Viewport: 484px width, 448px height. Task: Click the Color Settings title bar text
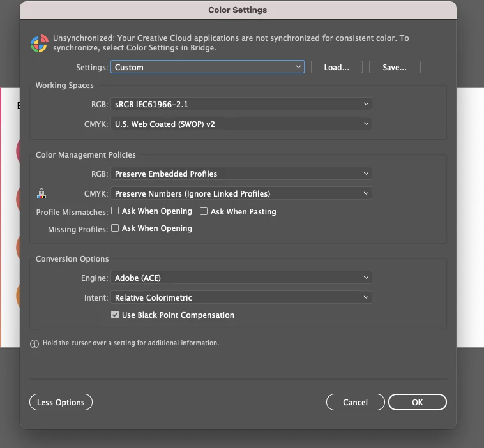coord(238,10)
